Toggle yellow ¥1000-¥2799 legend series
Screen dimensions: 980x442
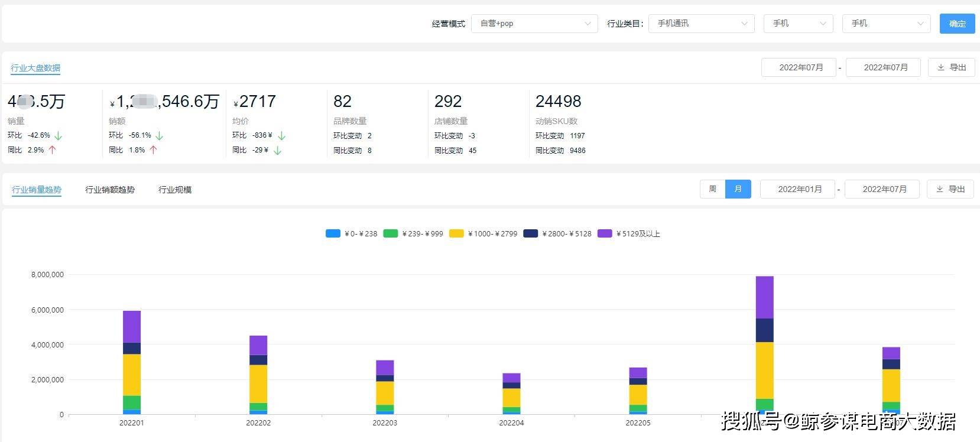point(483,233)
